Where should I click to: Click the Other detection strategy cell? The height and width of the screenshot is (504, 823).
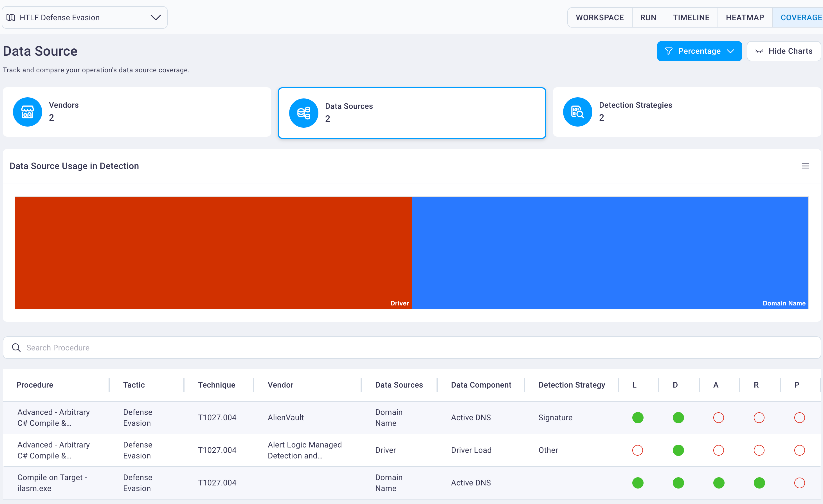(548, 450)
